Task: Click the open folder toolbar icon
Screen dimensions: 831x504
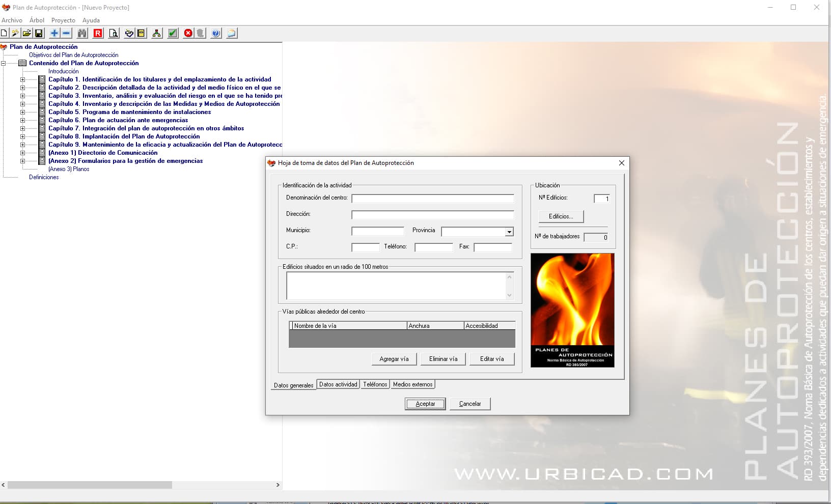Action: pyautogui.click(x=26, y=33)
